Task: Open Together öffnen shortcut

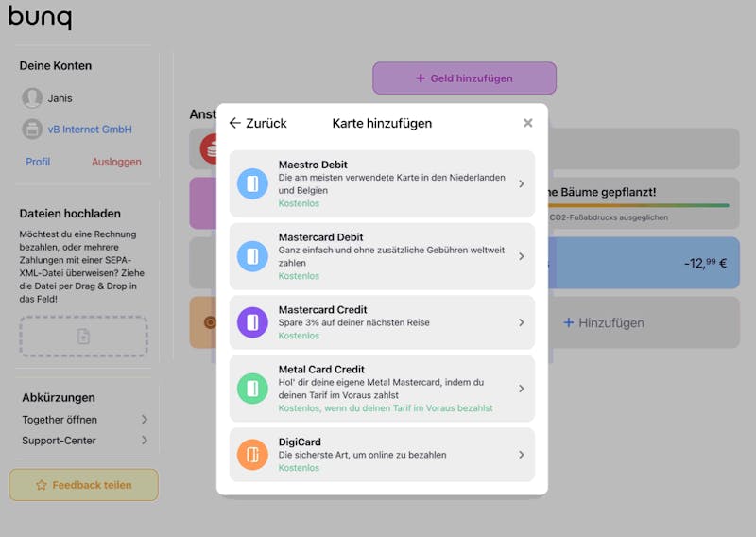Action: tap(60, 419)
